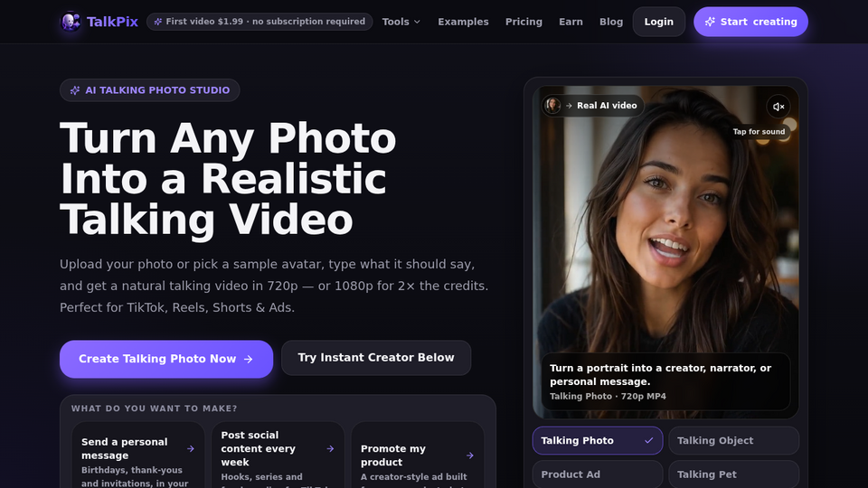Open the TalkPix home link text
Screen dimensions: 868x488
(112, 22)
